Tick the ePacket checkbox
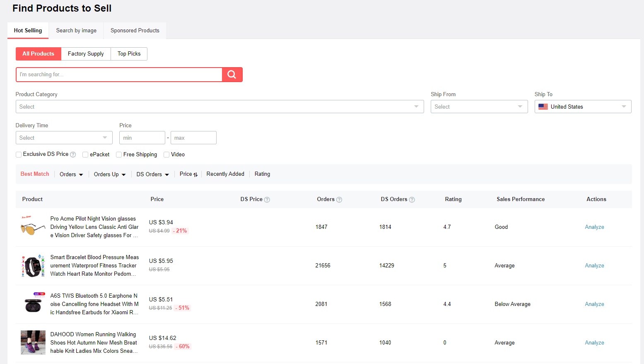 pos(85,155)
